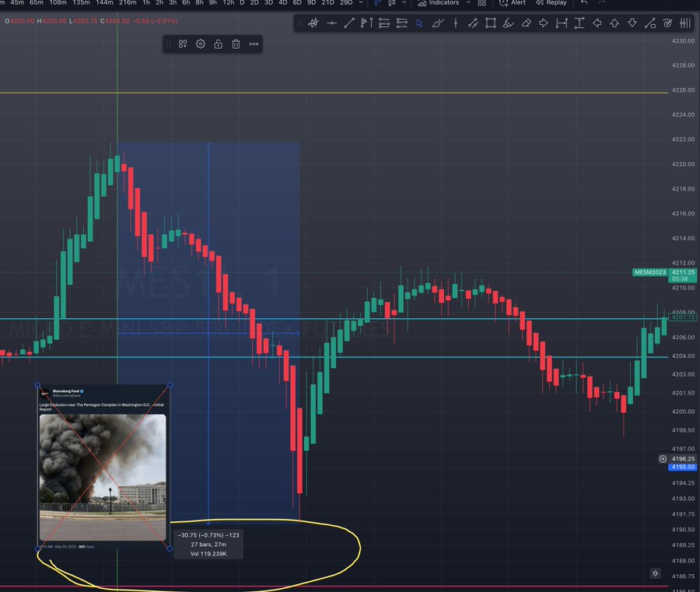Expand chart type dropdown chevron
Screen dimensions: 700x592
click(404, 2)
